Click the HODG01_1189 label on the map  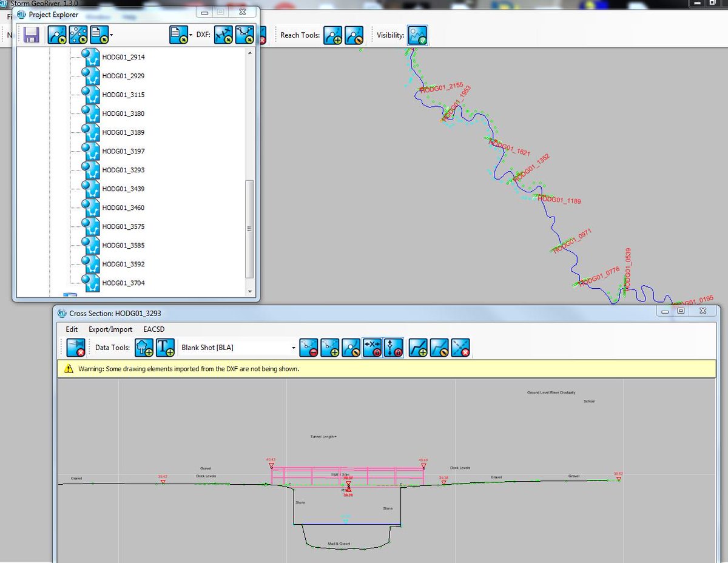[x=559, y=200]
